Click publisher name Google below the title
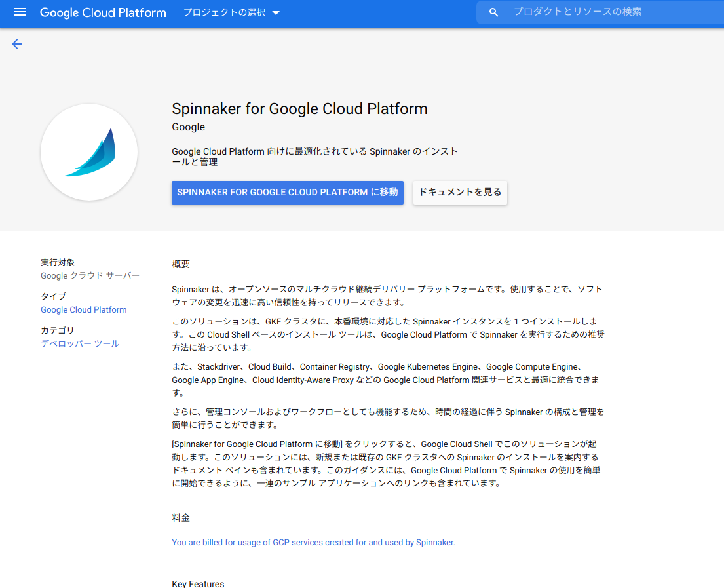 click(x=188, y=127)
